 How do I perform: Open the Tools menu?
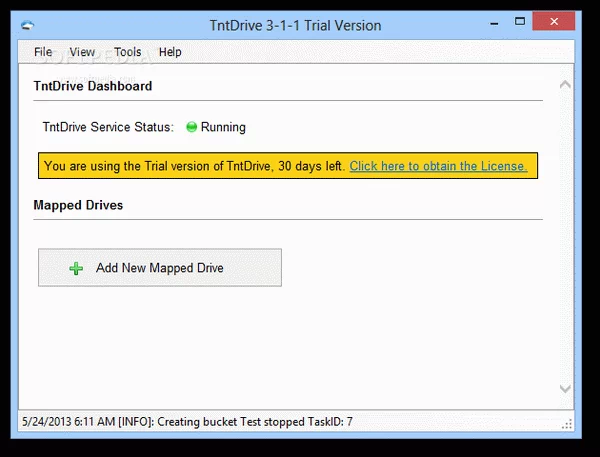127,52
